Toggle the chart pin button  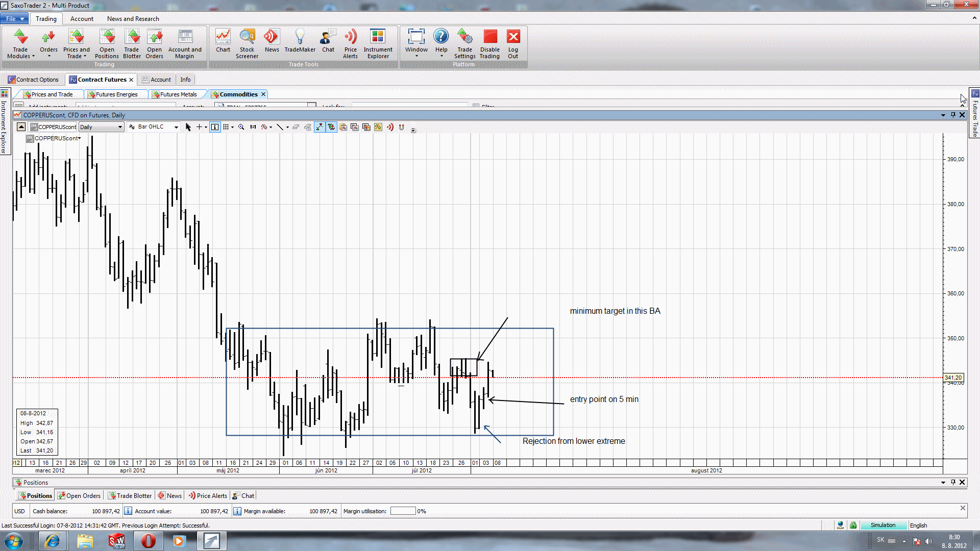tap(952, 115)
